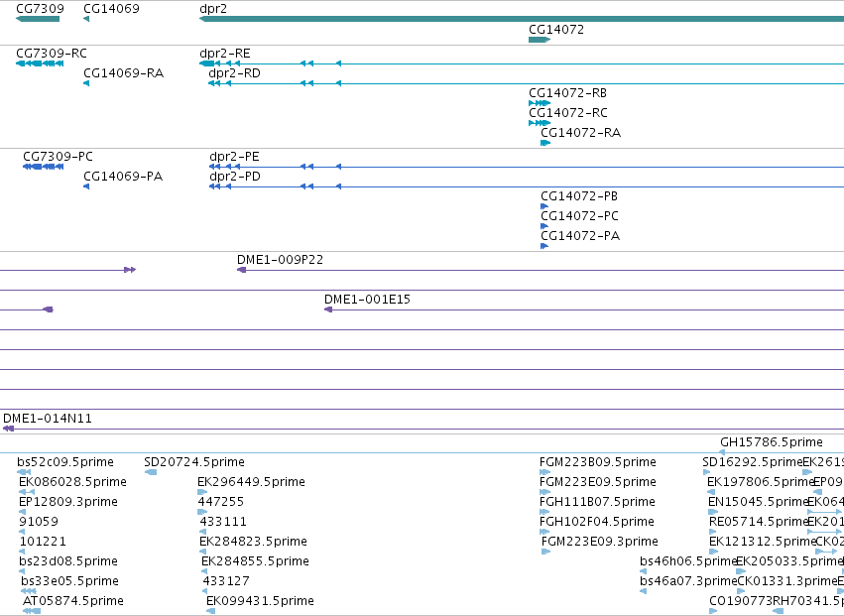Screen dimensions: 844x616
Task: Click the EK284823.5prime label
Action: 254,543
